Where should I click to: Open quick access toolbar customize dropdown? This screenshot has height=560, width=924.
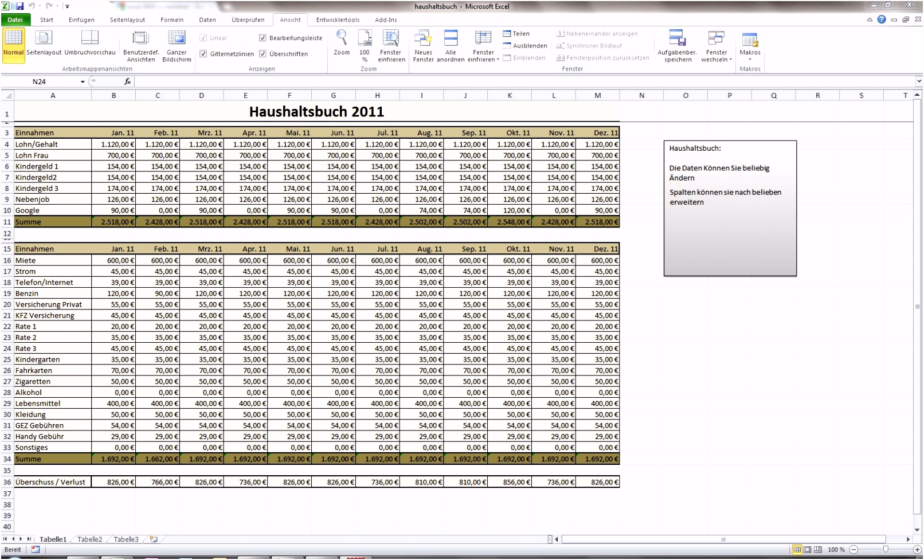tap(67, 7)
